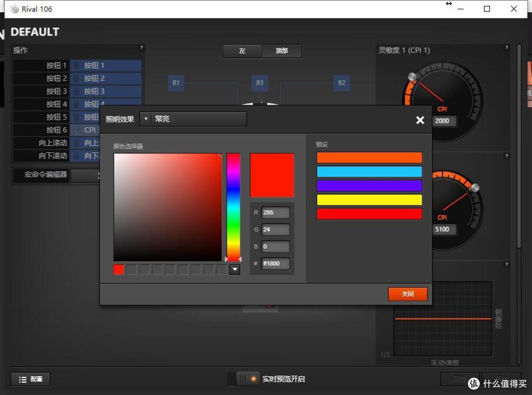Click the right-side vertical scrollbar
This screenshot has width=532, height=395.
pyautogui.click(x=519, y=146)
